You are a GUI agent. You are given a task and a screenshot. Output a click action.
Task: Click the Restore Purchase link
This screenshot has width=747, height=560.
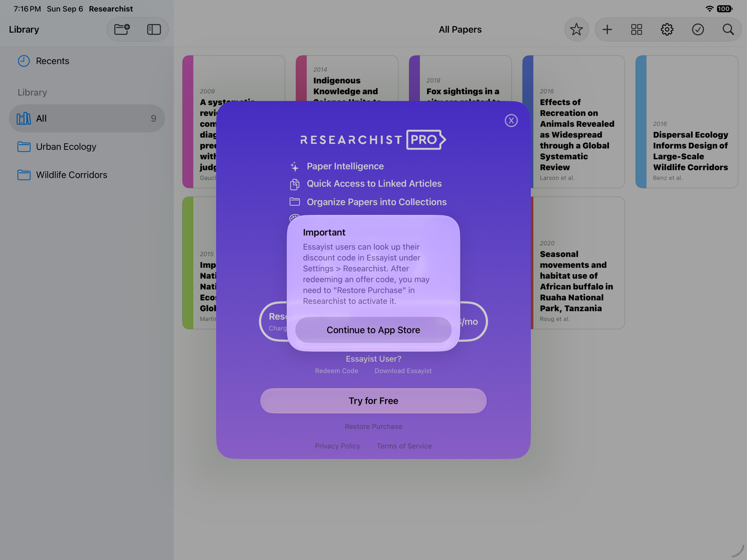point(373,427)
